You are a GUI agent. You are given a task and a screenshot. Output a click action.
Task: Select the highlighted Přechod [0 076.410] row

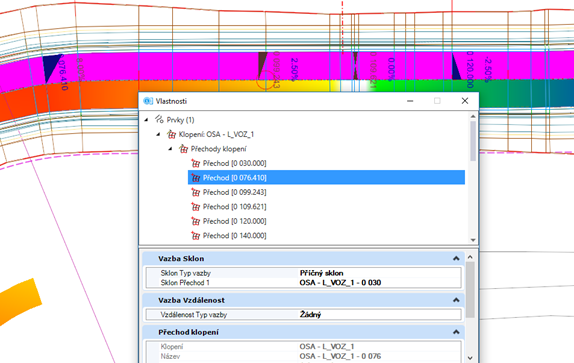(326, 177)
